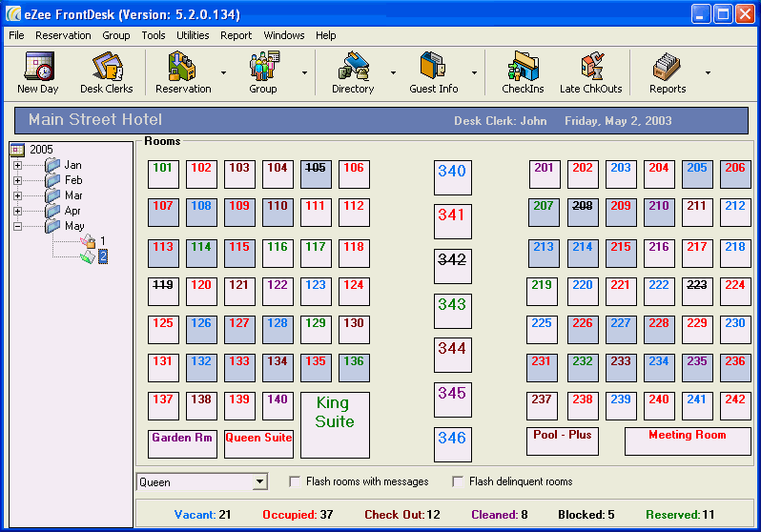
Task: Collapse the May folder in tree
Action: coord(17,226)
